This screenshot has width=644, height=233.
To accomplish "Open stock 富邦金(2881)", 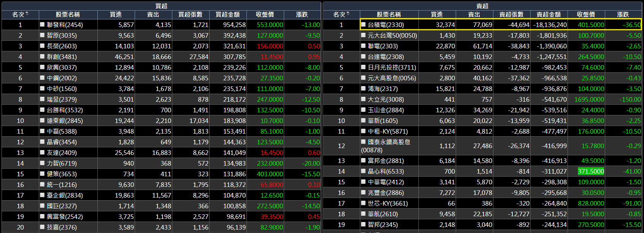I will [386, 161].
